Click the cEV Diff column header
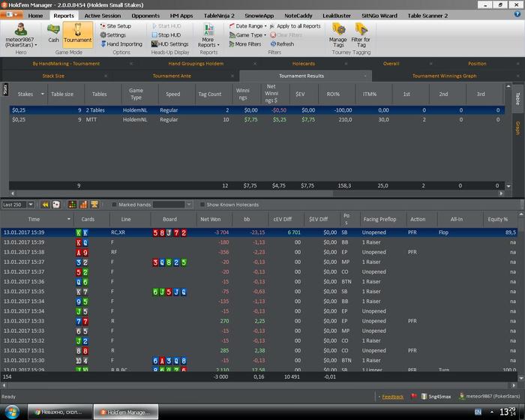This screenshot has height=420, width=525. click(283, 219)
